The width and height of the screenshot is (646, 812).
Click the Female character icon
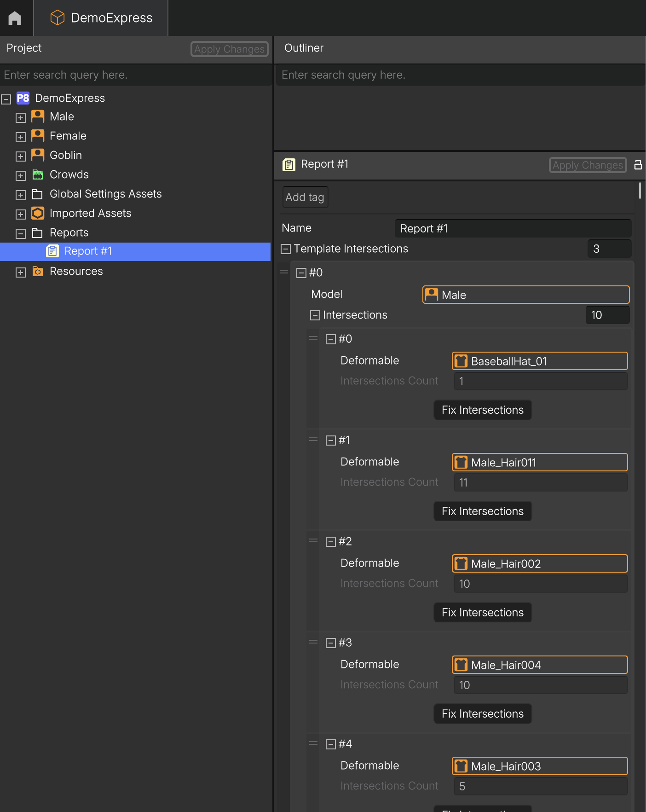point(38,136)
